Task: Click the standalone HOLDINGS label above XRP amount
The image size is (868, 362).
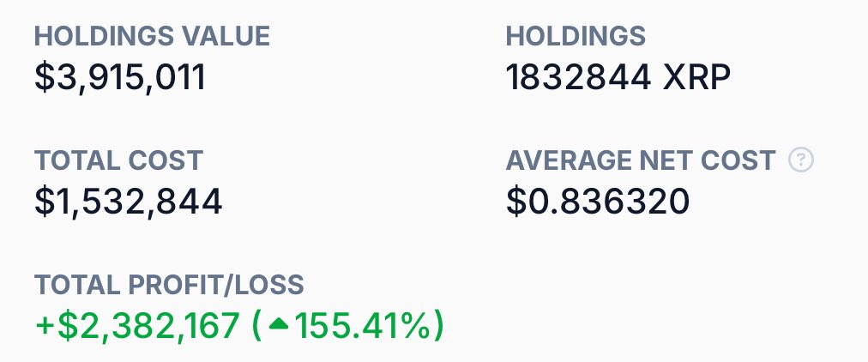Action: pos(576,36)
